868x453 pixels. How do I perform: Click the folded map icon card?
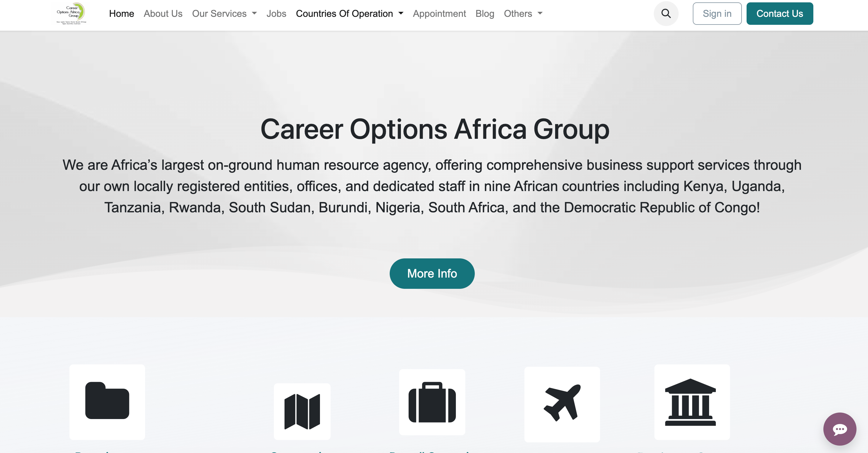(x=302, y=411)
